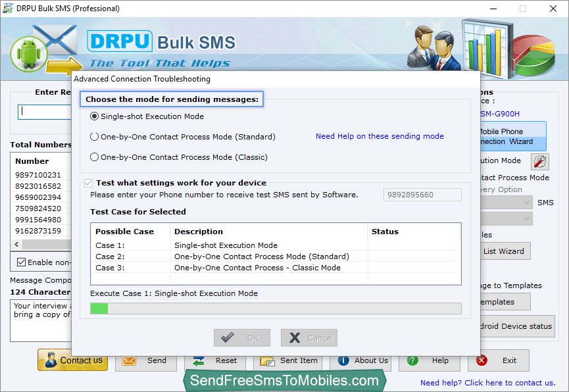
Task: Click the execution mode wrench icon
Action: [x=540, y=162]
